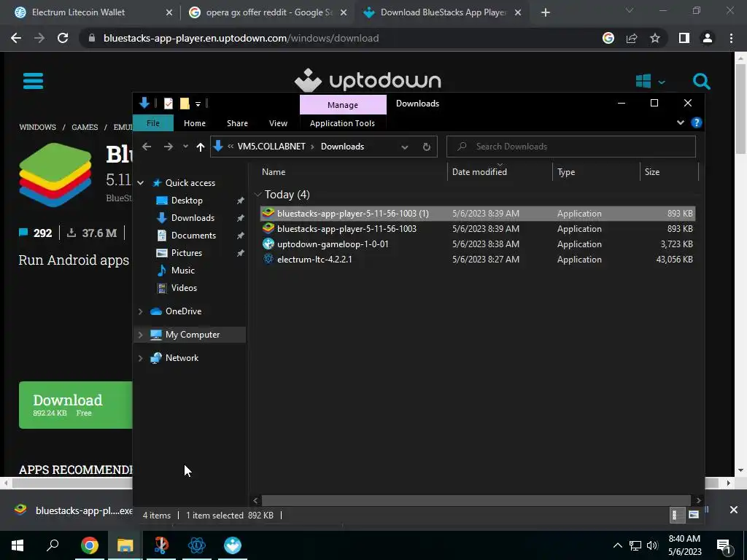Sort by Size column header

[x=652, y=172]
